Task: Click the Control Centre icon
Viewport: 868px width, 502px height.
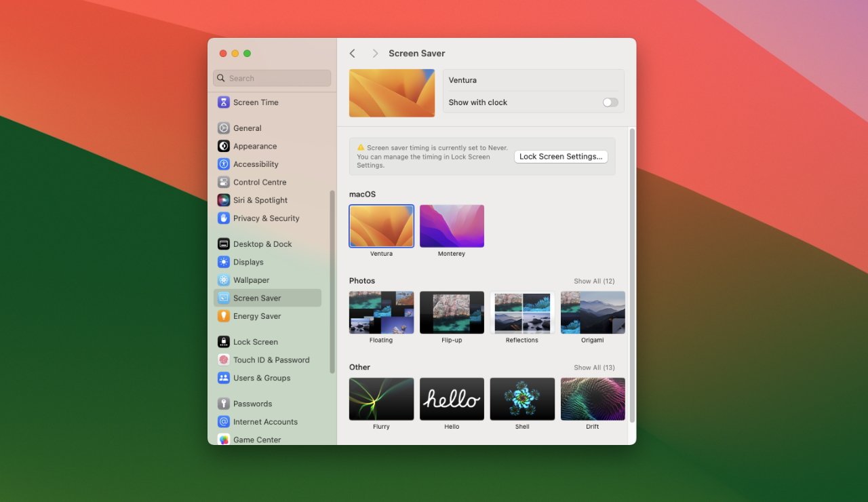Action: [x=224, y=182]
